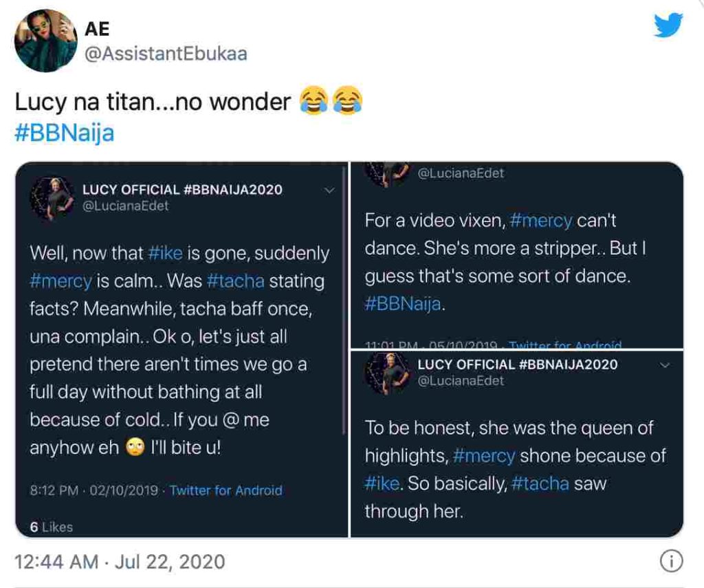This screenshot has height=588, width=704.
Task: Click the 8:12 PM · 02/10/2019 timestamp
Action: 94,490
